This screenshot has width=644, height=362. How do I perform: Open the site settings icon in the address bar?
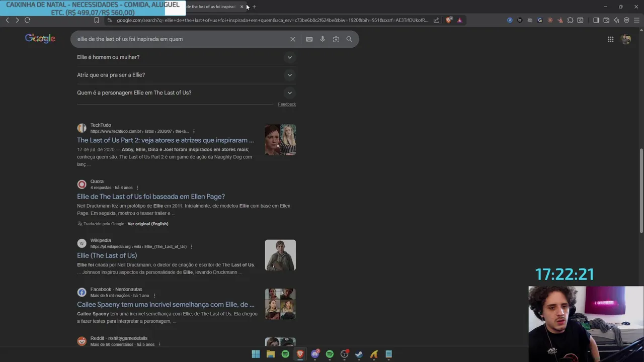pos(110,20)
